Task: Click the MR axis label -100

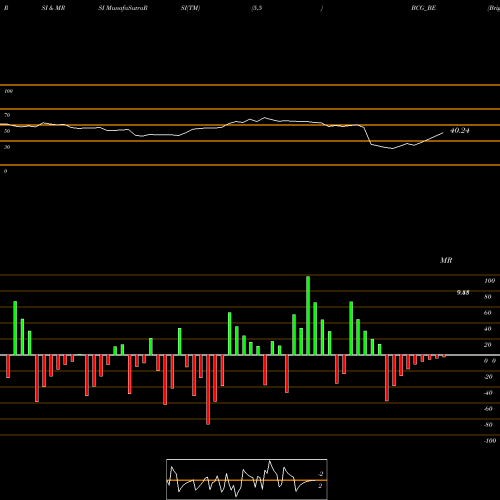Action: pos(489,441)
